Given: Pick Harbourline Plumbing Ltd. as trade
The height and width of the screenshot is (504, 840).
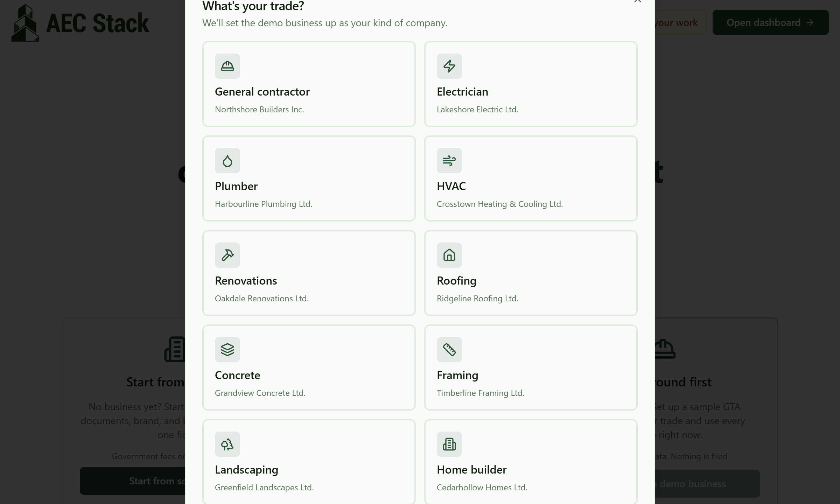Looking at the screenshot, I should pos(309,178).
